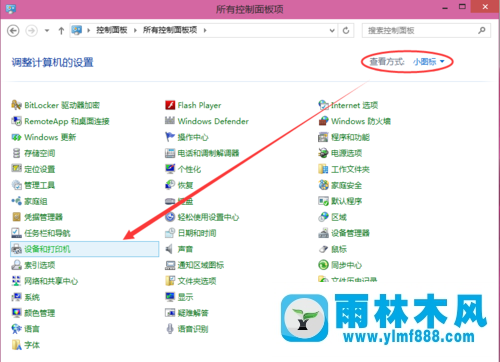Open the 颜色管理 color management icon
The image size is (500, 362).
point(16,313)
